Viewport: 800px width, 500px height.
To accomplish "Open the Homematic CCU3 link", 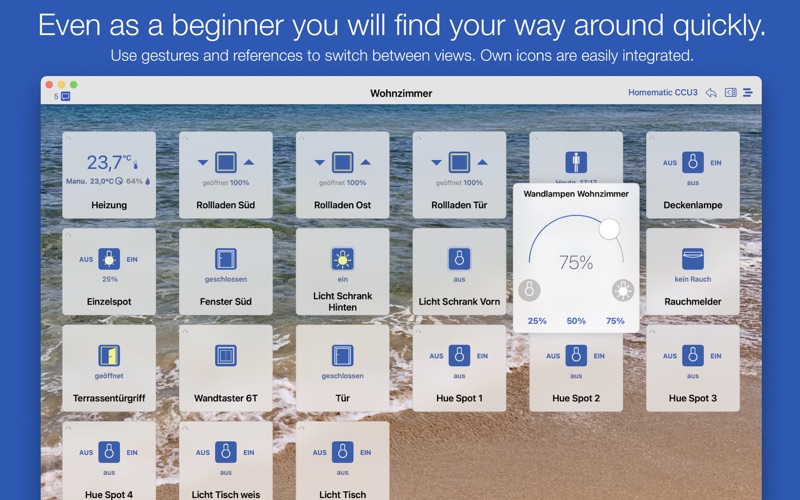I will point(662,92).
